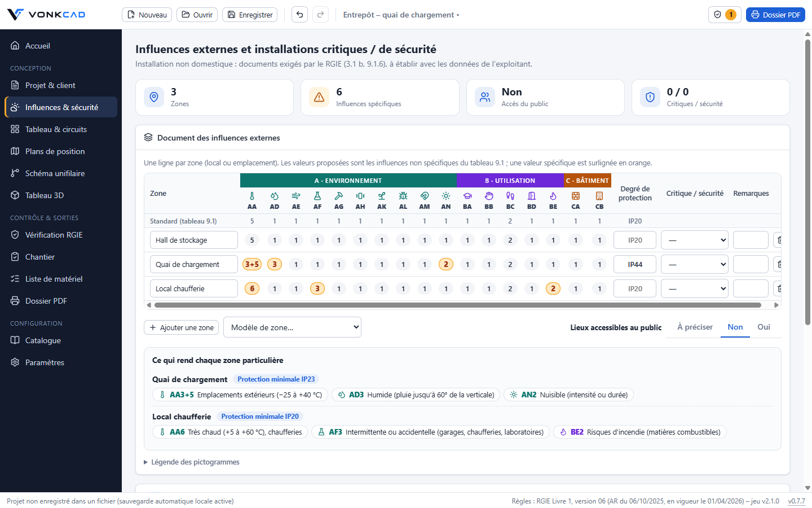The image size is (812, 508).
Task: Open the shield warnings badge
Action: pos(725,15)
